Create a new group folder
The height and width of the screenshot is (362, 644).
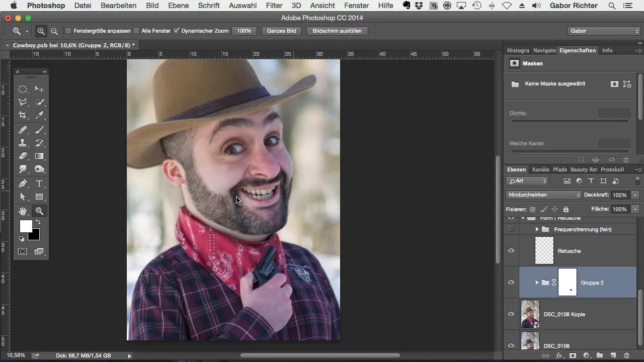click(x=600, y=355)
